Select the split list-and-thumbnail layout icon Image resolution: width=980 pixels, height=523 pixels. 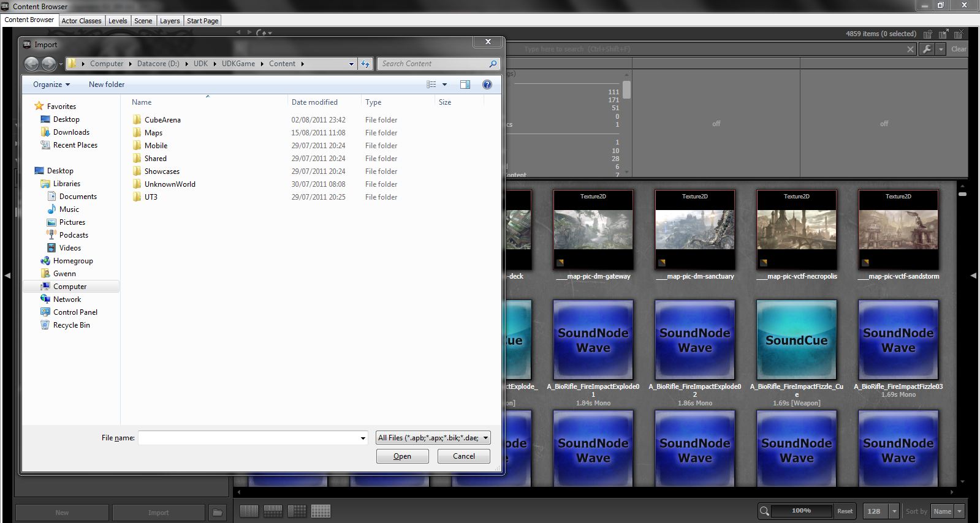(x=273, y=511)
